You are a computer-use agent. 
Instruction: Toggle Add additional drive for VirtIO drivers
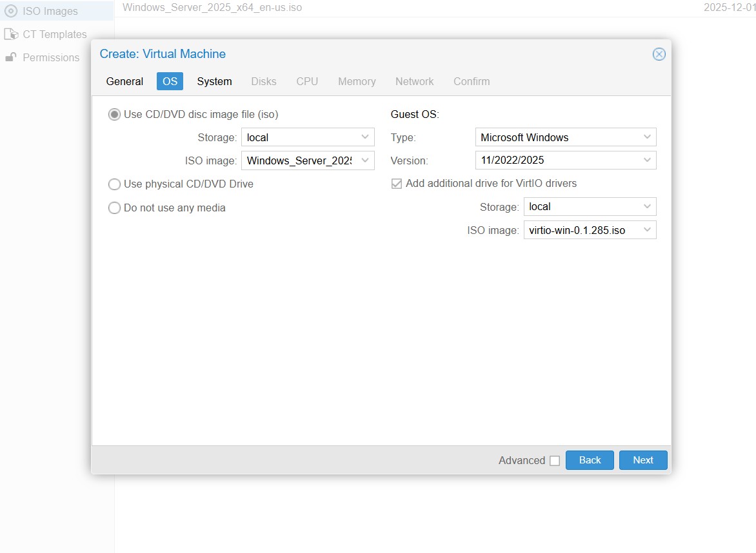[x=397, y=184]
